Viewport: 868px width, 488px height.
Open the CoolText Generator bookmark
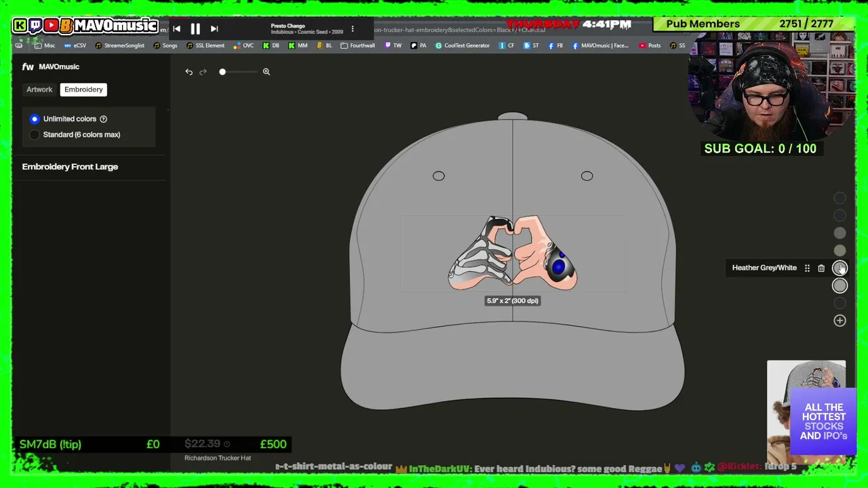(462, 45)
